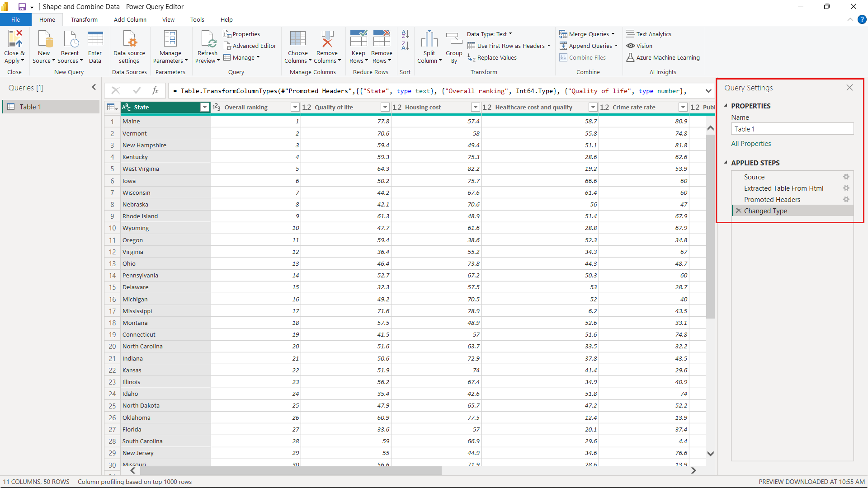
Task: Click the Close & Apply icon
Action: tap(14, 39)
